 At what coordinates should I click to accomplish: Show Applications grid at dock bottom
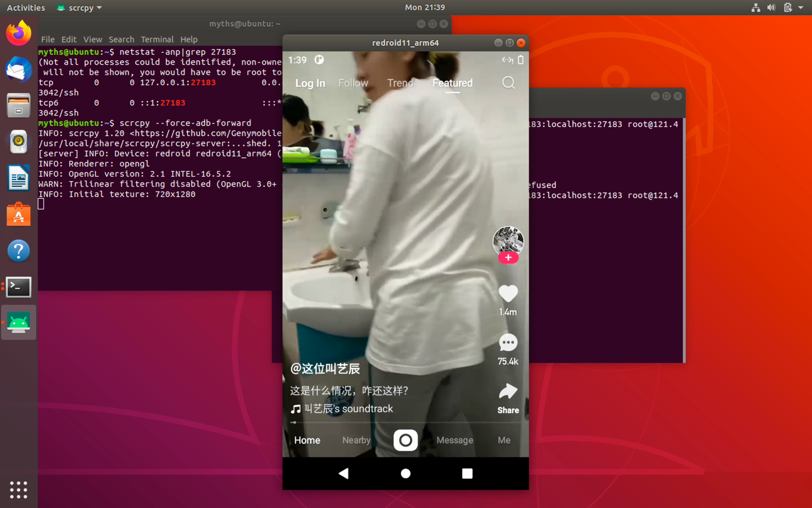19,490
